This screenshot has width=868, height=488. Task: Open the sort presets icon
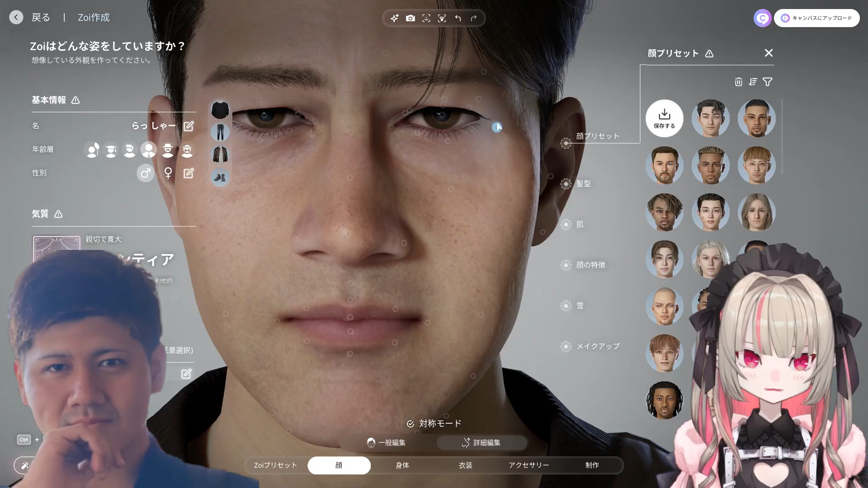[753, 82]
